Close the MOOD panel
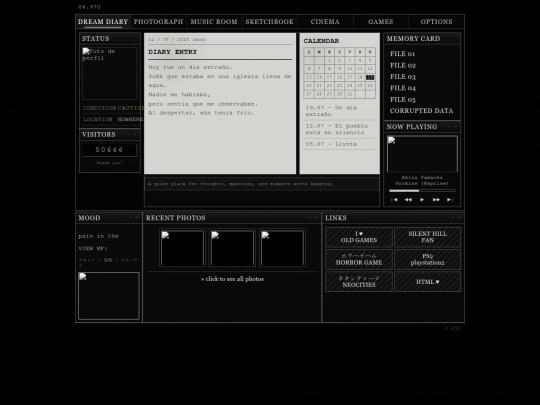 (137, 218)
